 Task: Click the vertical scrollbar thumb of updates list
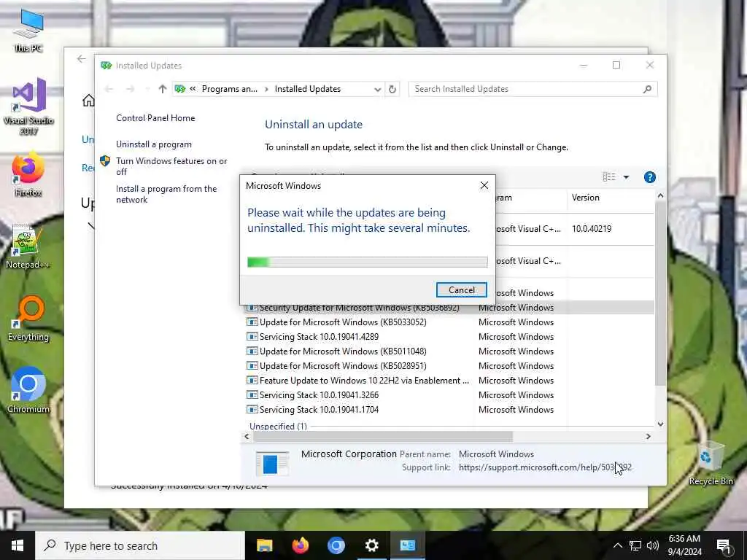(660, 294)
